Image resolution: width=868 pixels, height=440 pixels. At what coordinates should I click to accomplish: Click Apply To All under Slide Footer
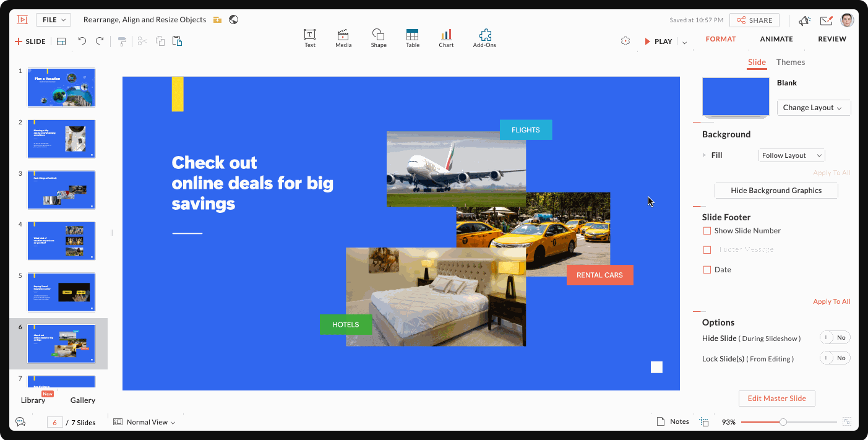coord(831,301)
